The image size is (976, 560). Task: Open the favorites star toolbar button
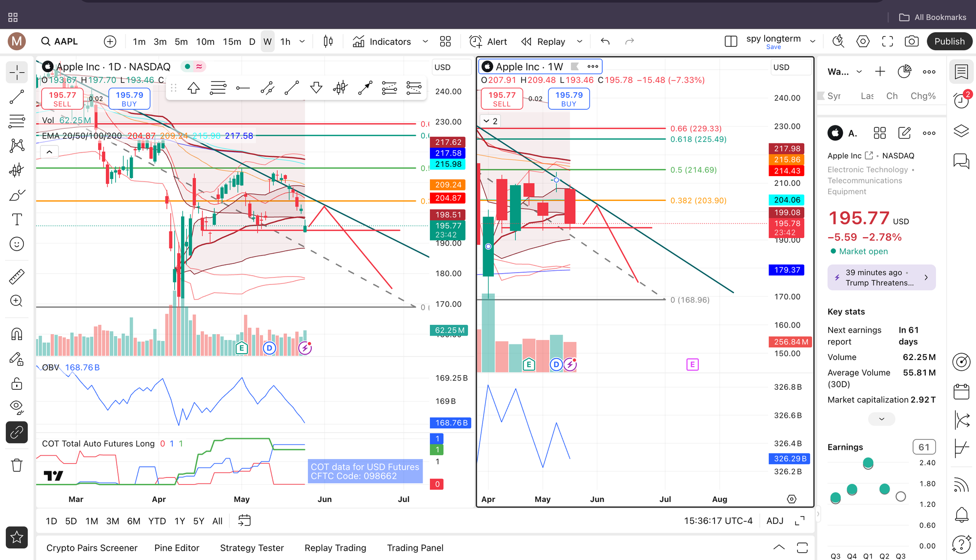tap(17, 538)
